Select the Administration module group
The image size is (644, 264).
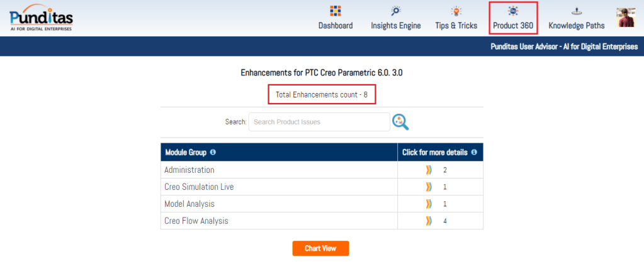[x=189, y=170]
